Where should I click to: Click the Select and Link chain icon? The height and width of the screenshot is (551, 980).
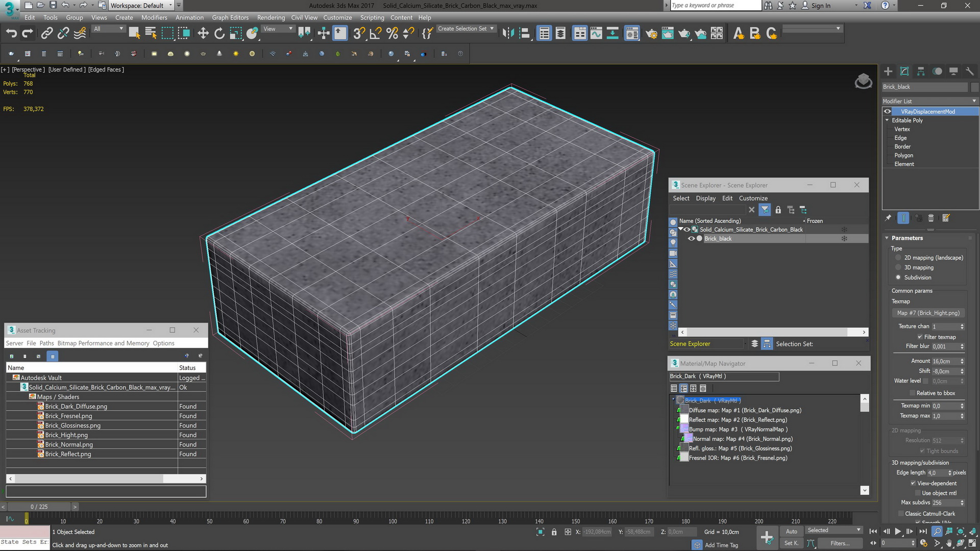46,34
